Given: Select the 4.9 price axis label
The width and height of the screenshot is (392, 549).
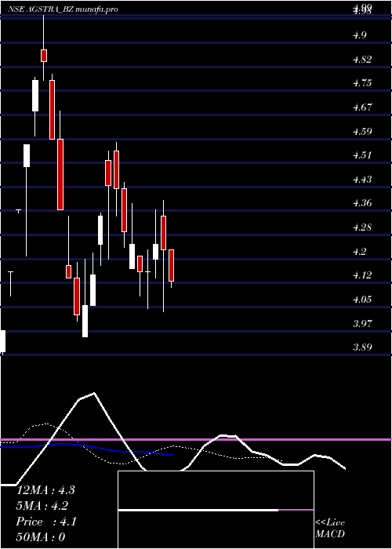Looking at the screenshot, I should (x=360, y=35).
